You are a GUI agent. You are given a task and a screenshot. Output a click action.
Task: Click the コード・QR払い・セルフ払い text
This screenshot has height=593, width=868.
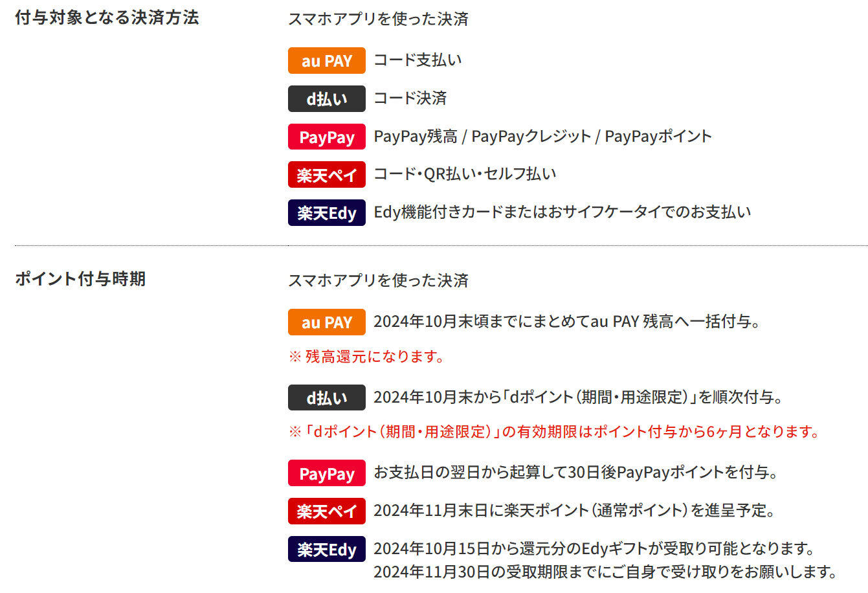465,174
